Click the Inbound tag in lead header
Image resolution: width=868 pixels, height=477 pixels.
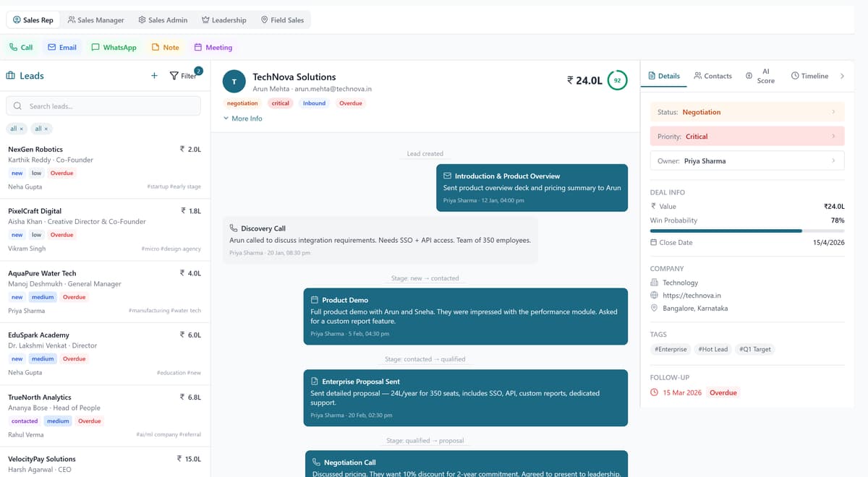pyautogui.click(x=314, y=103)
